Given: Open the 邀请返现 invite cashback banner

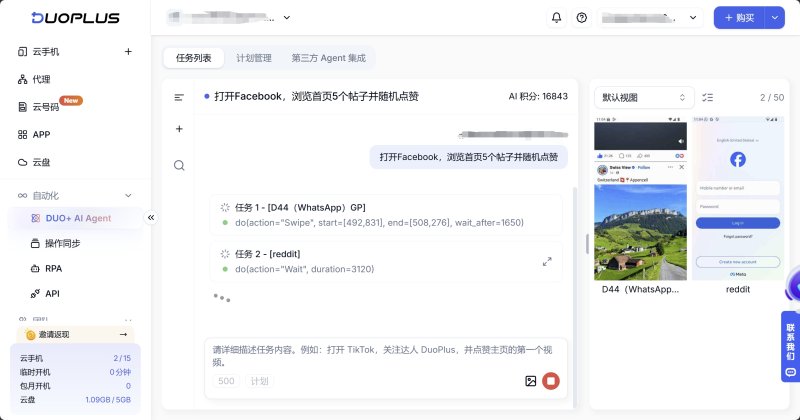Looking at the screenshot, I should tap(75, 334).
